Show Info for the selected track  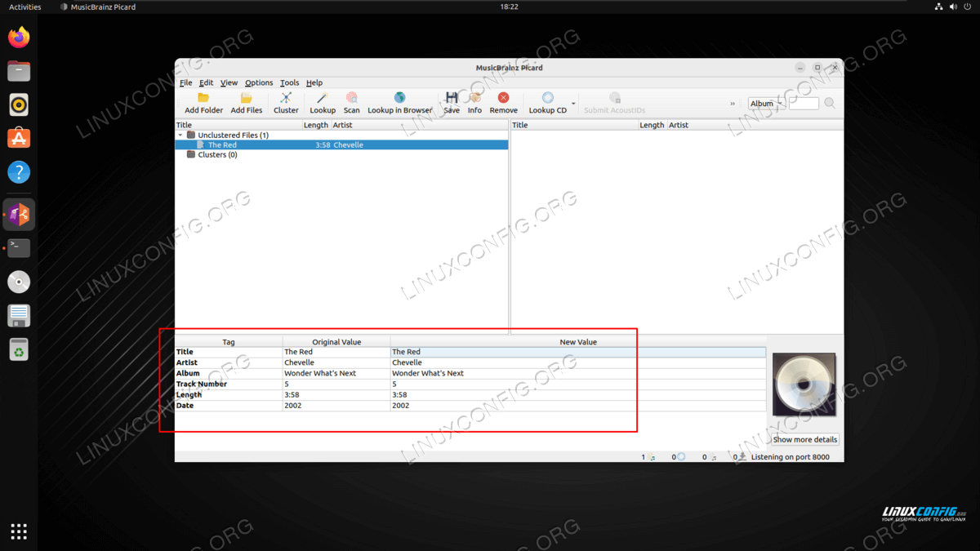(x=474, y=103)
